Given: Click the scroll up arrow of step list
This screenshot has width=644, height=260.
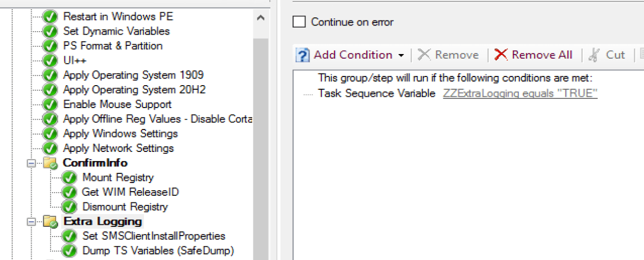Looking at the screenshot, I should 260,18.
